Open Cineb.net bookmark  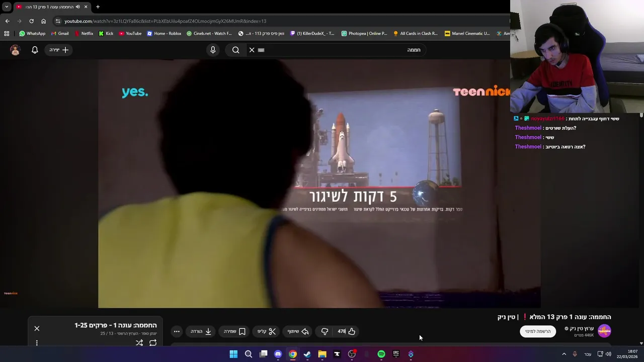click(x=209, y=34)
